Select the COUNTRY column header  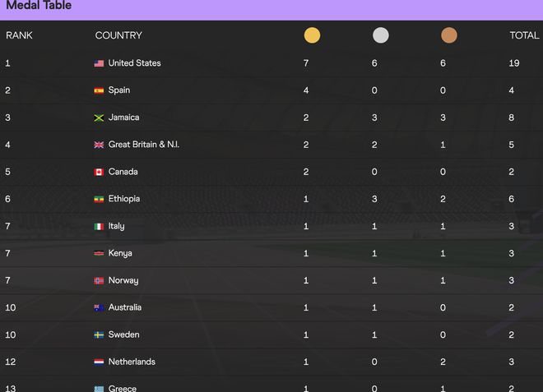(118, 35)
